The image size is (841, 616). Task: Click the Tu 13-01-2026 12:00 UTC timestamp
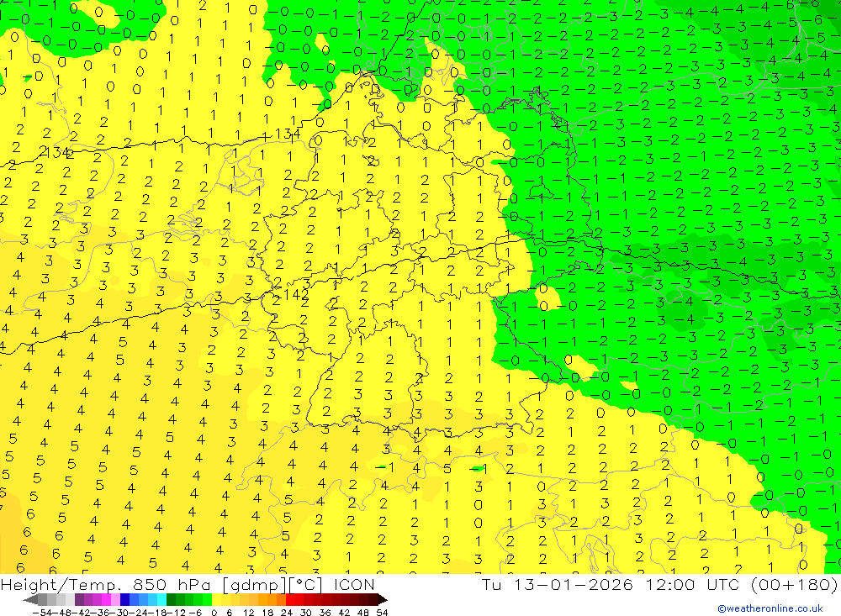(x=659, y=584)
